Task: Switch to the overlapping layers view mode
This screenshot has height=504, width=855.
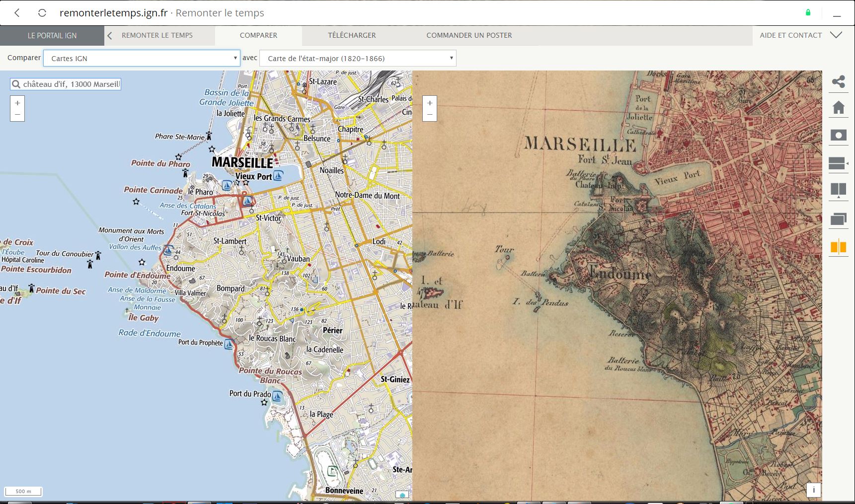Action: click(838, 218)
